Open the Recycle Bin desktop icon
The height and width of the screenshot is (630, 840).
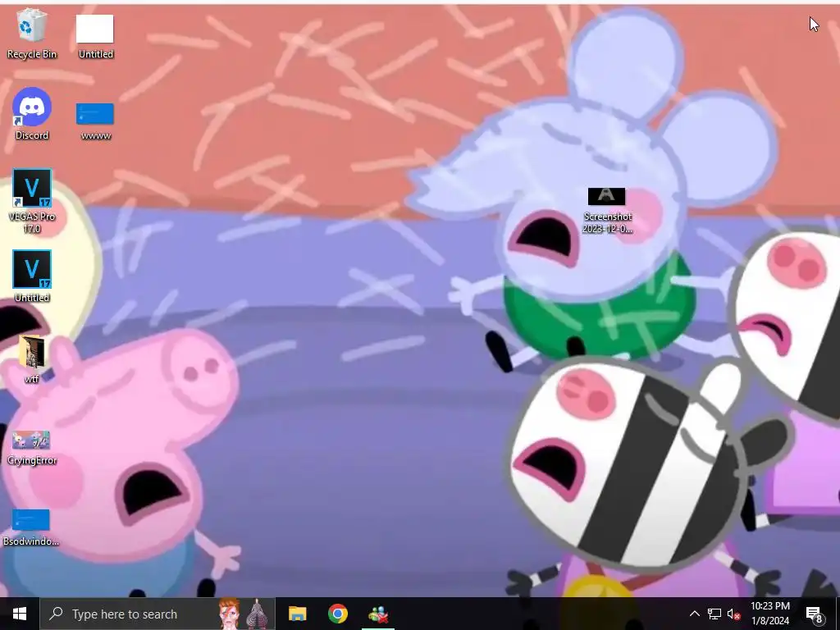click(32, 33)
